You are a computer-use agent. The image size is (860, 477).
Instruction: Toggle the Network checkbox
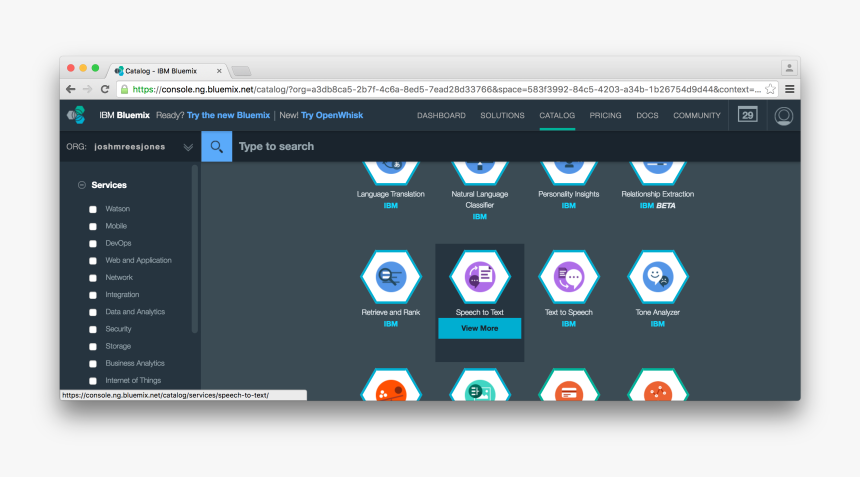93,278
